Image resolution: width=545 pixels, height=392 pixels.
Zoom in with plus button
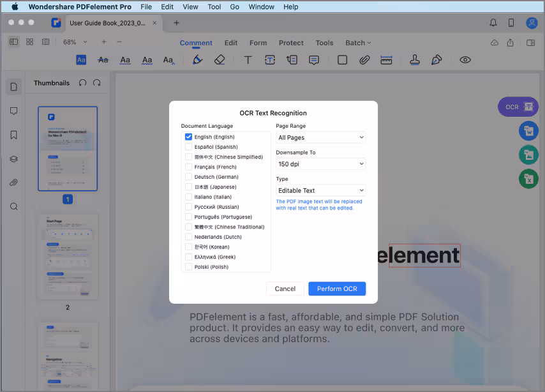[x=103, y=42]
